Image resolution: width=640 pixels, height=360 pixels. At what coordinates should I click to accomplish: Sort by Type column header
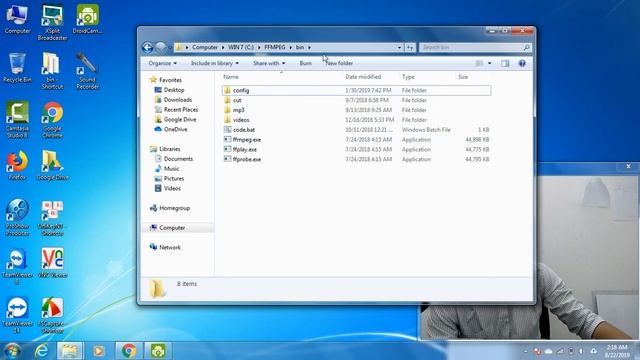point(408,77)
